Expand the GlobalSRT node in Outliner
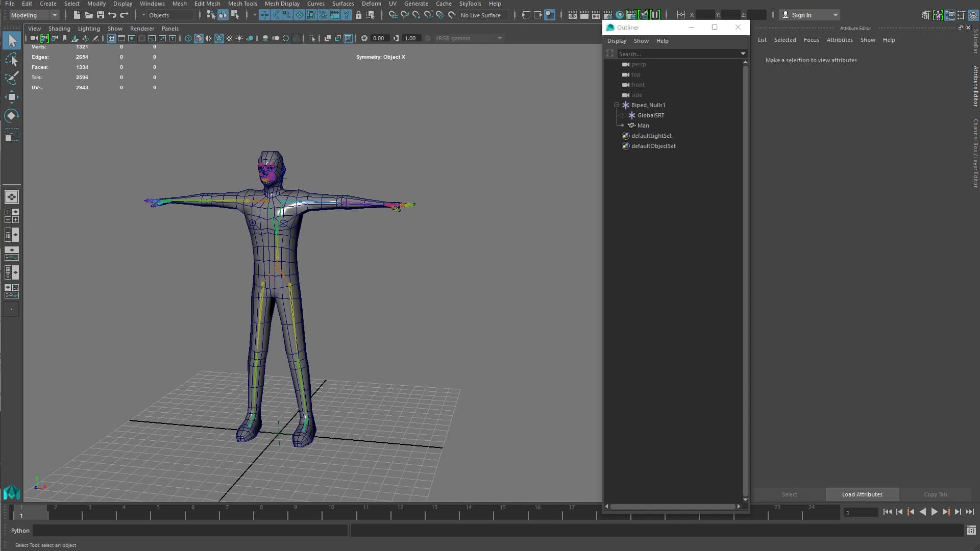 (x=623, y=115)
